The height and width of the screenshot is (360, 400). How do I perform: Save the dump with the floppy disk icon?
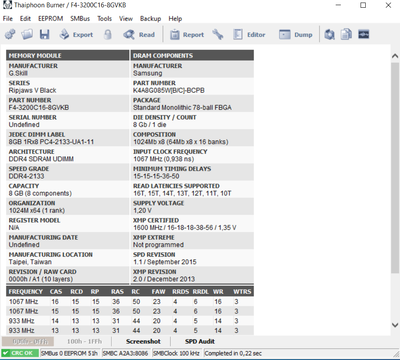(44, 34)
